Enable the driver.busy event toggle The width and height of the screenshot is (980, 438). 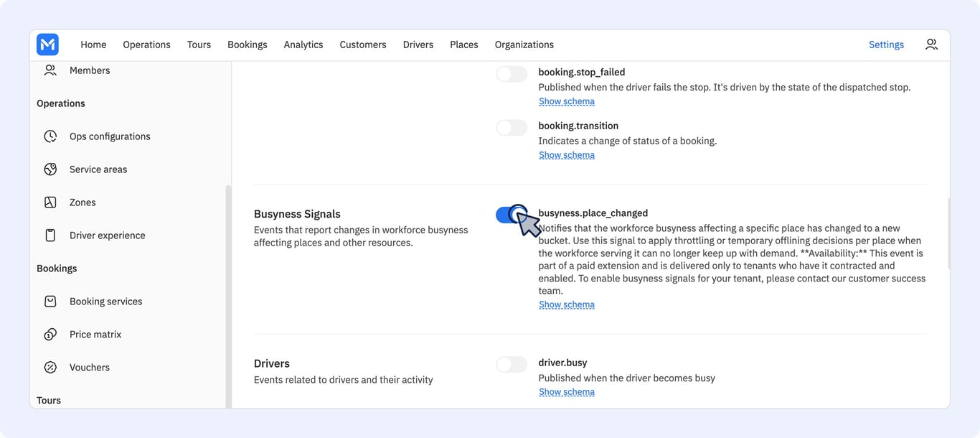(x=512, y=365)
